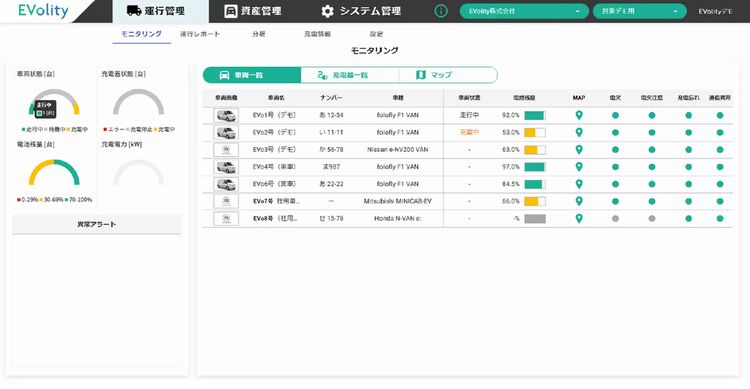Click the 電欠注意 status dot for EVo3号
This screenshot has width=750, height=389.
click(x=651, y=150)
